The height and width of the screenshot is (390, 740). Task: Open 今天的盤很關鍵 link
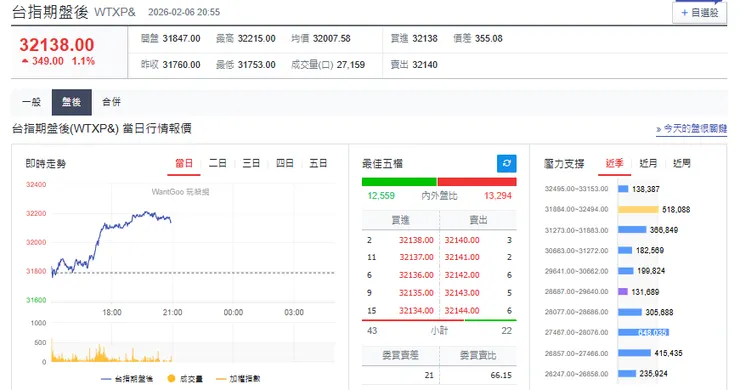click(x=691, y=128)
